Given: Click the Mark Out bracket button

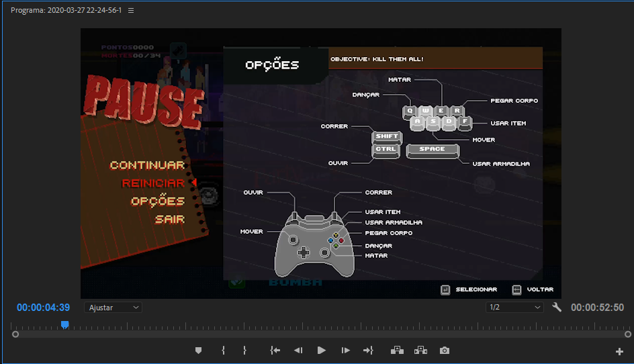Looking at the screenshot, I should [244, 351].
